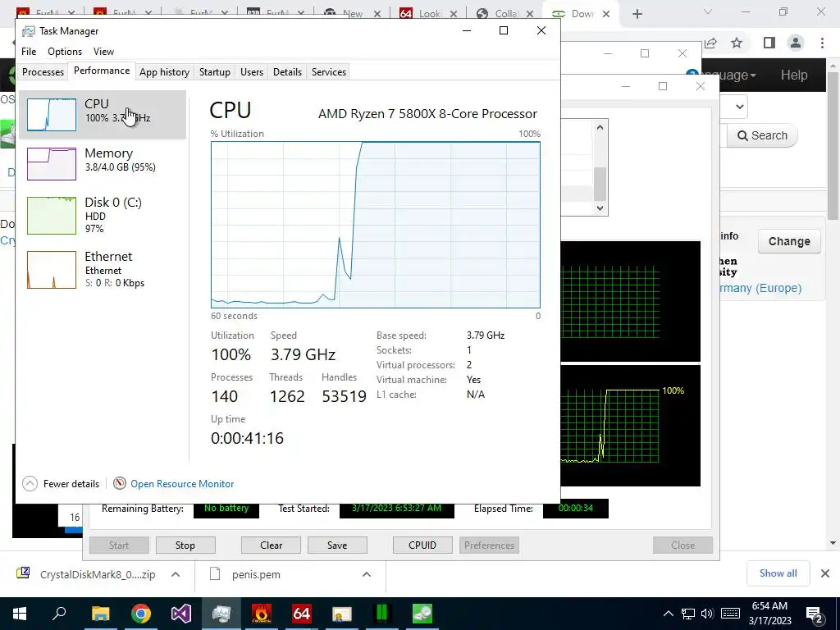Click the taskbar search magnifier icon
The image size is (840, 630).
59,614
